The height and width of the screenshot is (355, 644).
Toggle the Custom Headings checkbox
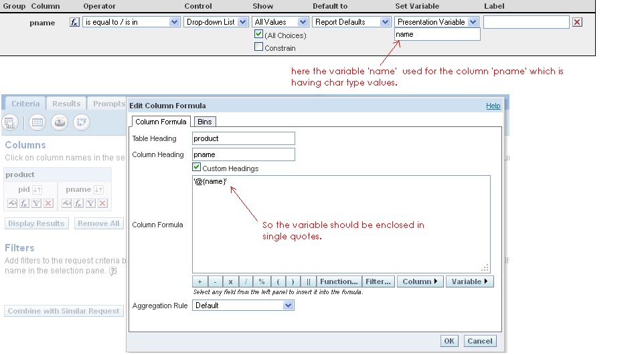[x=197, y=168]
